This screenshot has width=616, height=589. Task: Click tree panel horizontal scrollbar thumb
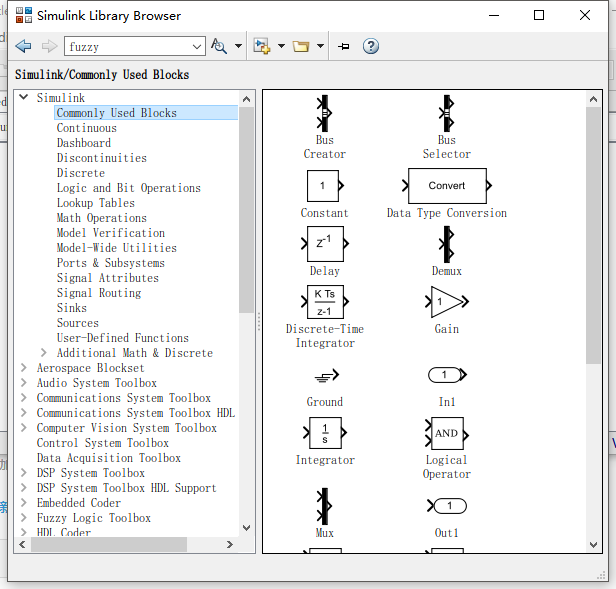[x=109, y=544]
